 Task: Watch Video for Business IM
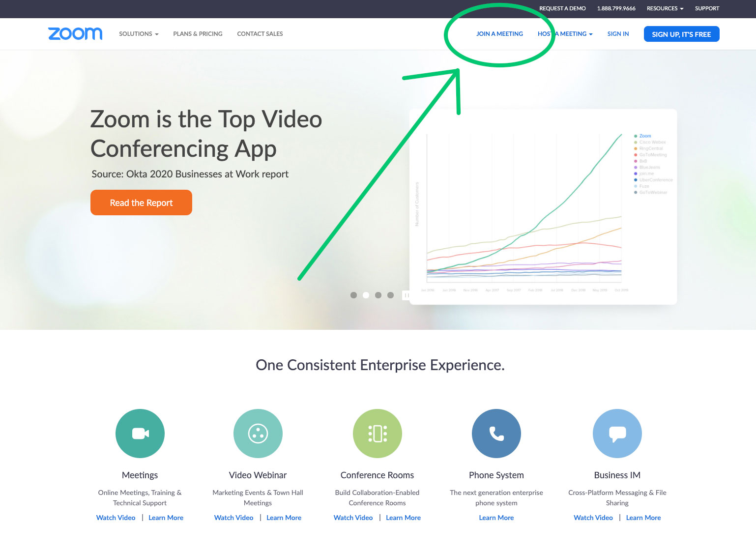click(593, 518)
